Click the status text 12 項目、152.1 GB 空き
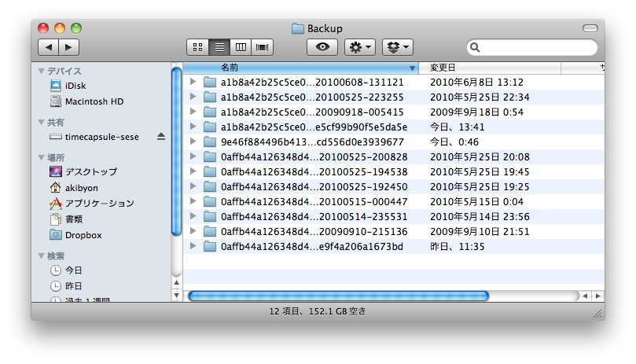Screen dimensions: 636x364 (x=318, y=311)
